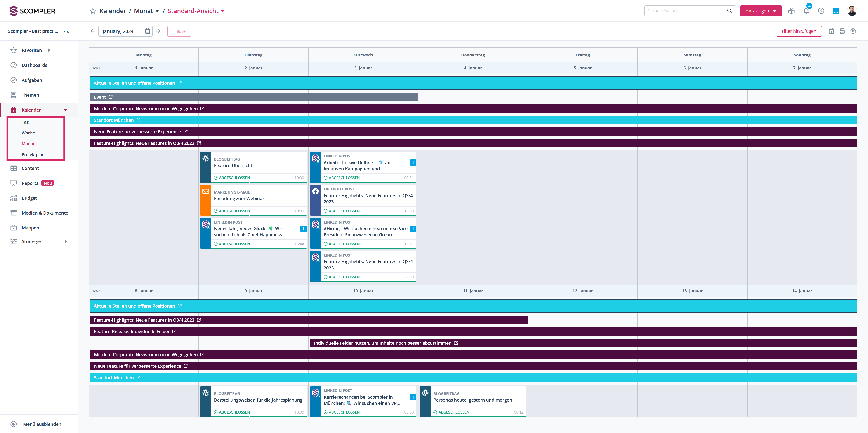Open external link icon next to Event
868x433 pixels.
click(111, 97)
